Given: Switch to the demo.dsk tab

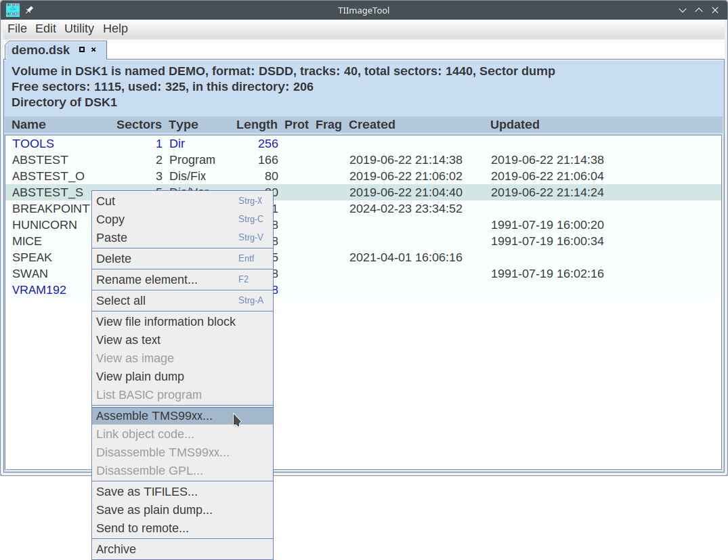Looking at the screenshot, I should (x=41, y=50).
